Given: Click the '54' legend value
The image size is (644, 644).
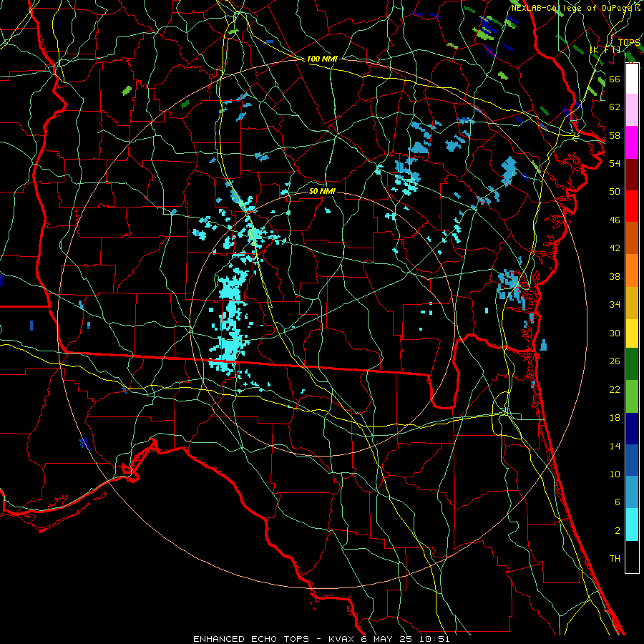Looking at the screenshot, I should (615, 163).
